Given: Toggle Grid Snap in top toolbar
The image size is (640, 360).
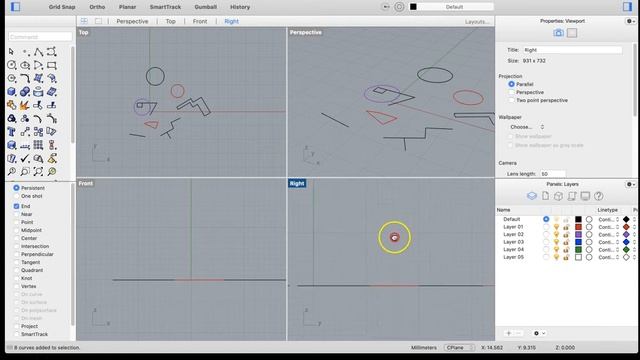Looking at the screenshot, I should pyautogui.click(x=62, y=7).
